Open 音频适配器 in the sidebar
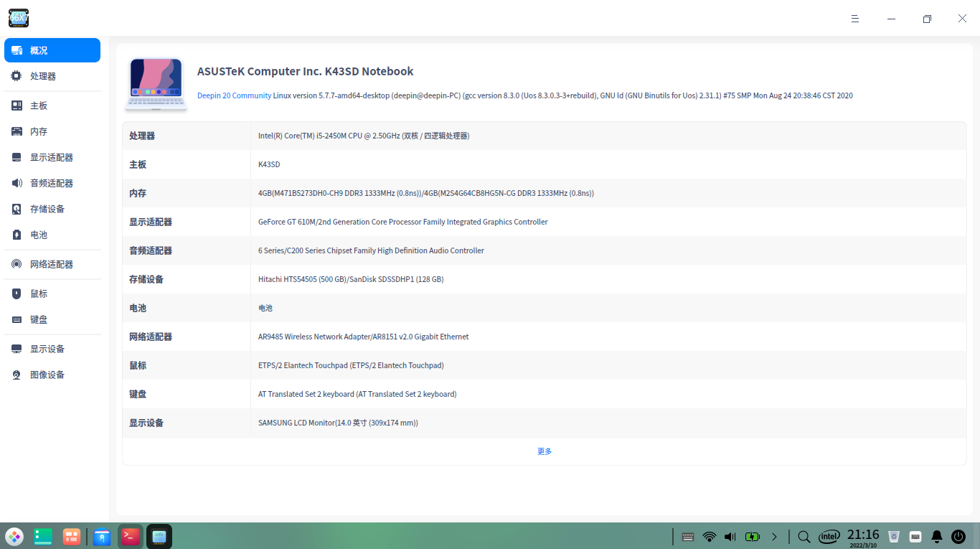 [52, 183]
